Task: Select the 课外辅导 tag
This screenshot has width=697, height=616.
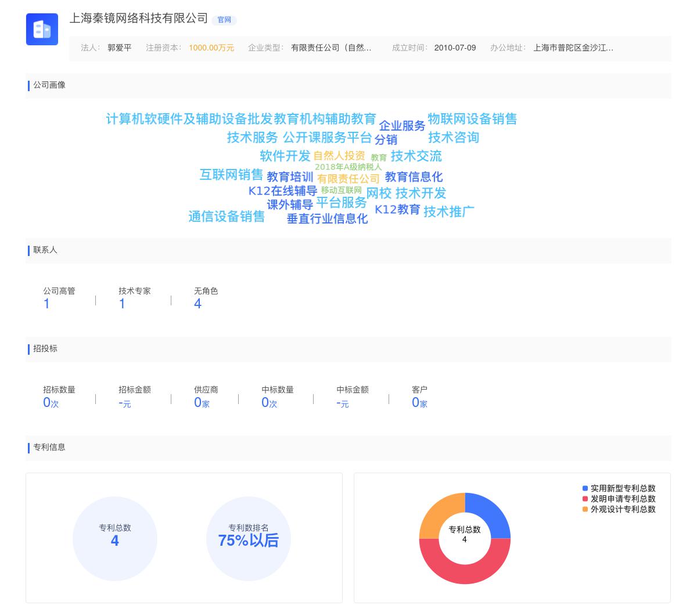Action: (290, 205)
